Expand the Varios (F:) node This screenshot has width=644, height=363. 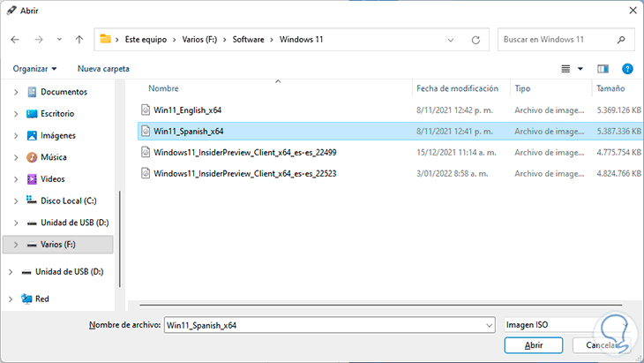pyautogui.click(x=16, y=245)
